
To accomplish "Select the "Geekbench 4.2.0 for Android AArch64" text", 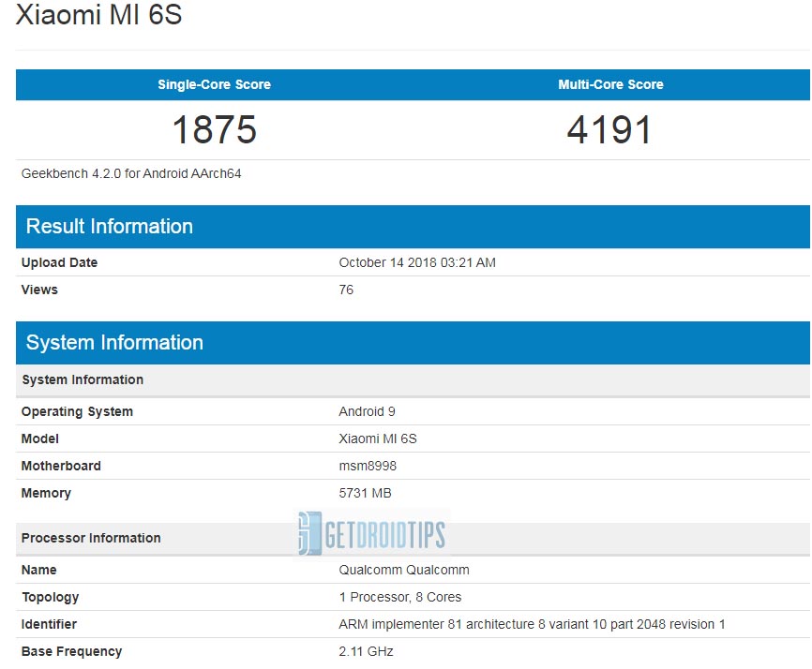I will (x=131, y=173).
